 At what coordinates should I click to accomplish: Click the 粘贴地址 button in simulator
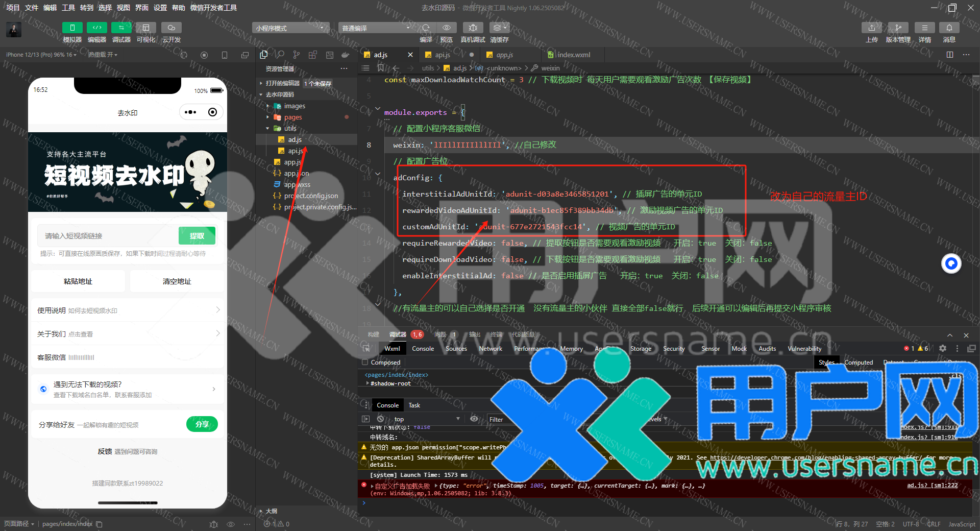78,281
